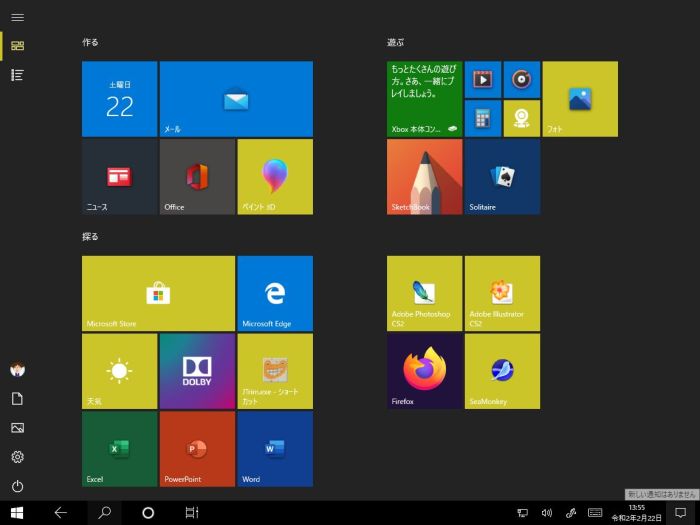700x525 pixels.
Task: Launch Adobe Photoshop CS2
Action: (424, 293)
